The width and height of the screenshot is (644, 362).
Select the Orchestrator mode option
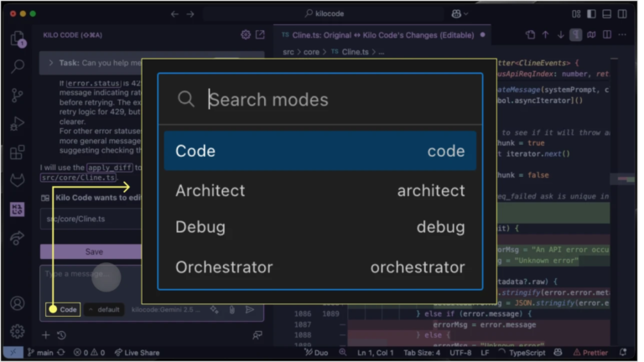pyautogui.click(x=320, y=267)
